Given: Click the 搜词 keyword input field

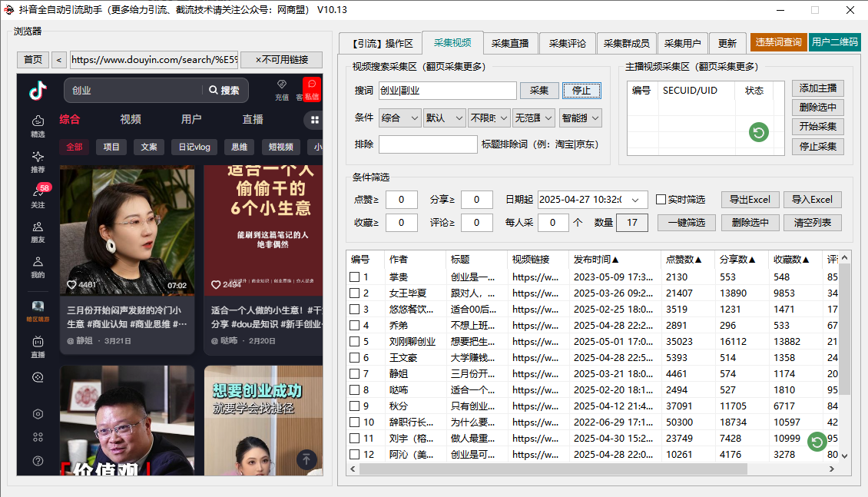Looking at the screenshot, I should [447, 90].
